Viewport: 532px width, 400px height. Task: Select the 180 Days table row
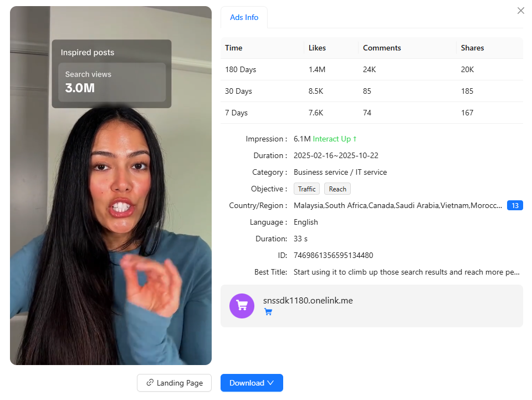(371, 70)
